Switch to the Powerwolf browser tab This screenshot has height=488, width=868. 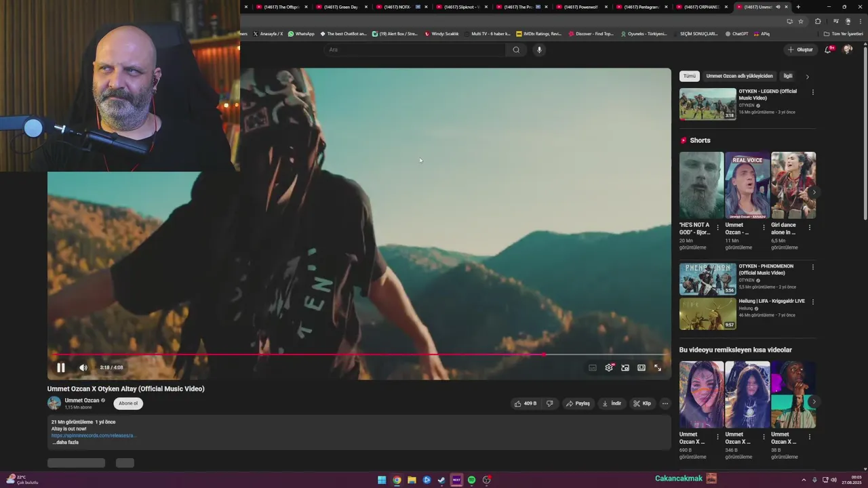[x=582, y=7]
